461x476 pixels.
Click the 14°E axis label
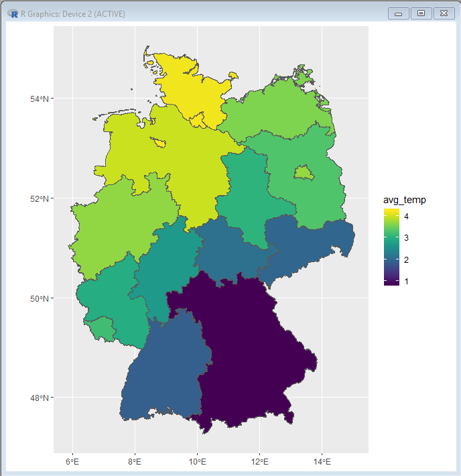pos(322,462)
